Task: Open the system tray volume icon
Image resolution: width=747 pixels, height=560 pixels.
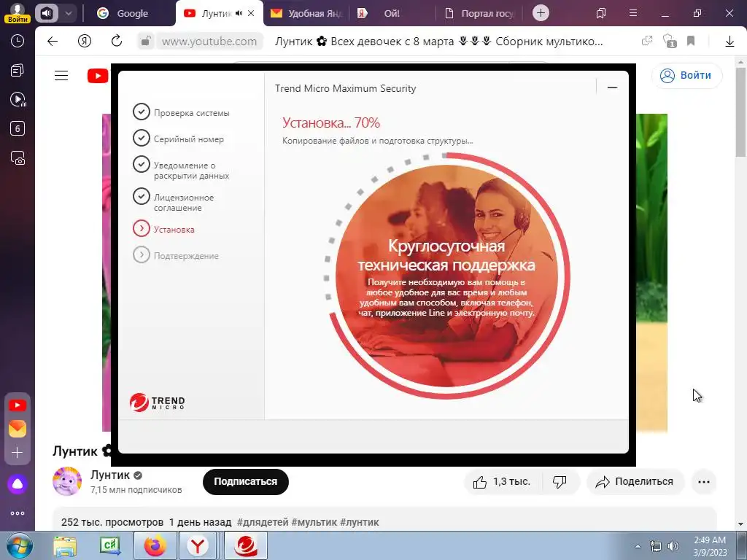Action: click(x=673, y=546)
